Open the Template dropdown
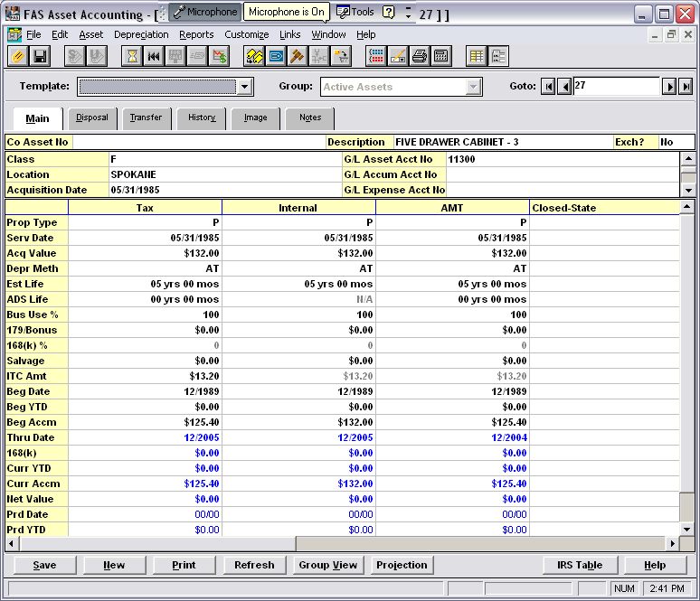700x601 pixels. [245, 87]
